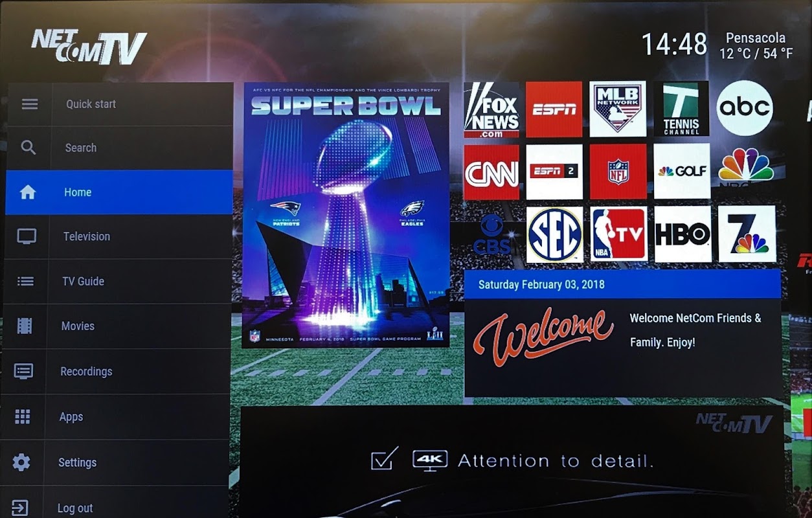Click the Log out option
The image size is (812, 518).
click(x=115, y=508)
